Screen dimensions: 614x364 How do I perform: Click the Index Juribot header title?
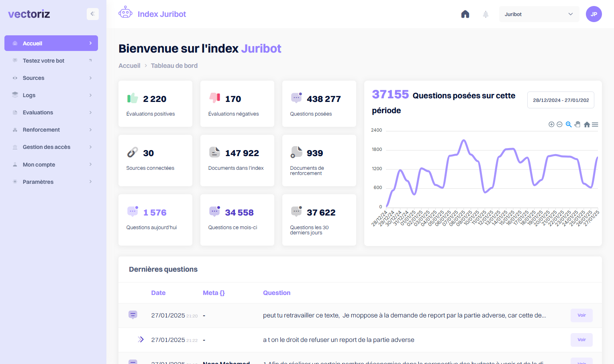coord(162,14)
